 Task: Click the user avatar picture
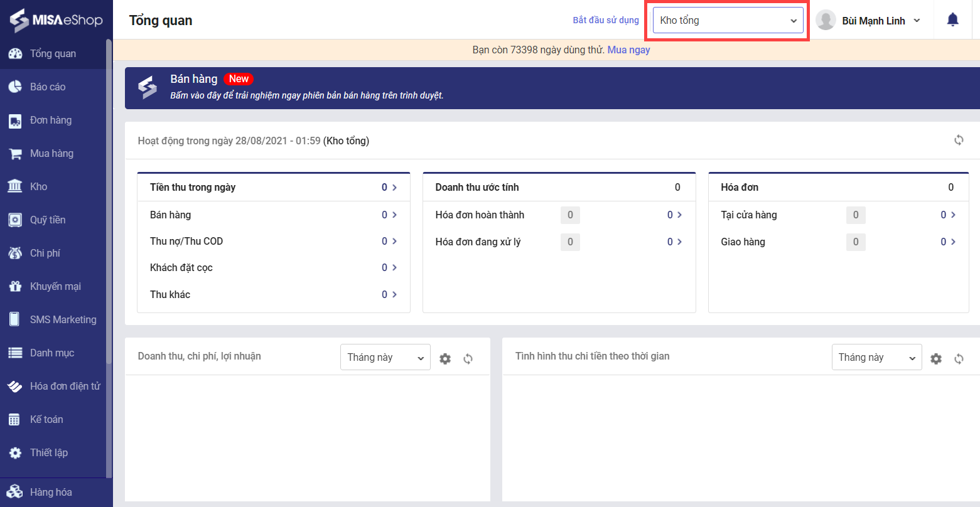[x=826, y=20]
